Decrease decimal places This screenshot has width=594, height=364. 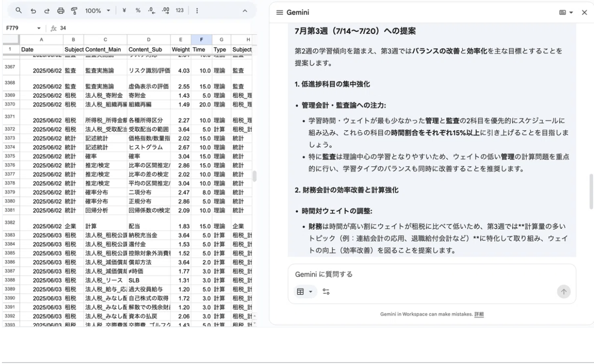pyautogui.click(x=151, y=10)
